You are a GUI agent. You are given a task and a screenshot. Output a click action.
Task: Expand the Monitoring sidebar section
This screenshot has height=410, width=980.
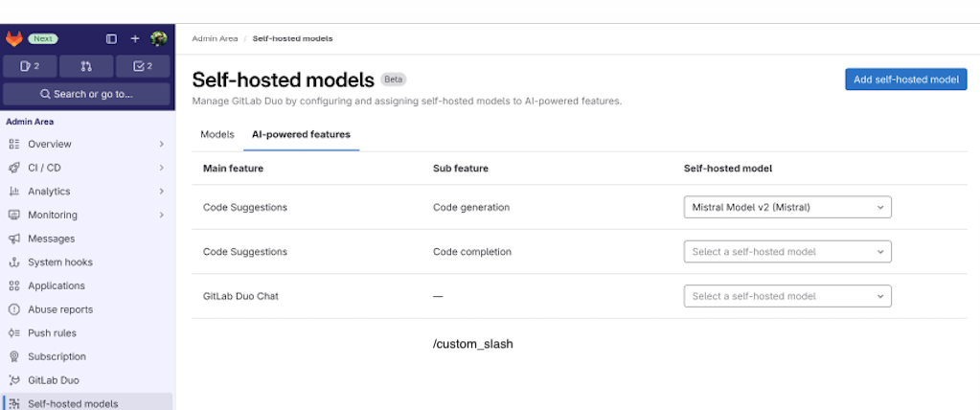86,215
